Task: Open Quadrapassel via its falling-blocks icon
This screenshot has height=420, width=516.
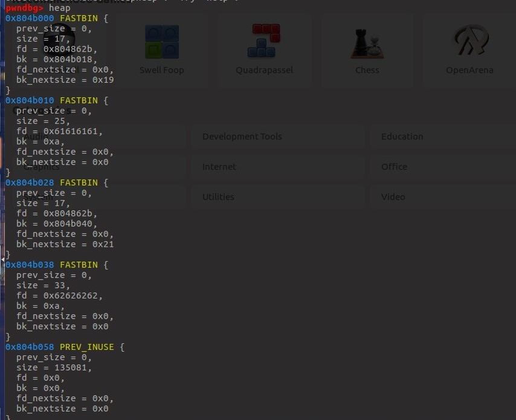Action: 264,39
